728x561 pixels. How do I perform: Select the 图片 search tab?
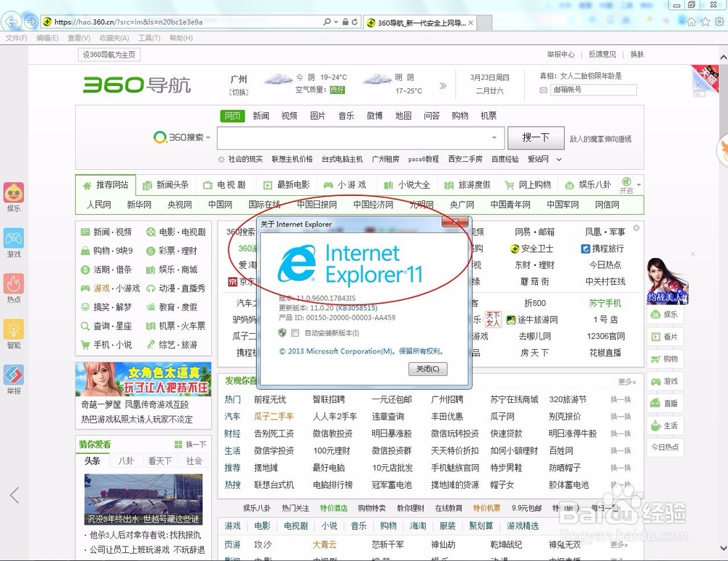click(317, 116)
